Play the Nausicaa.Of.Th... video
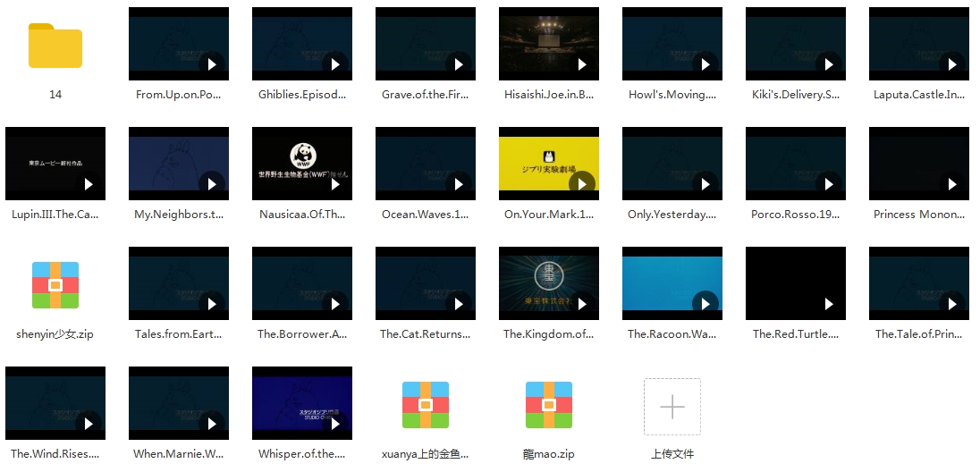This screenshot has width=980, height=472. coord(302,164)
